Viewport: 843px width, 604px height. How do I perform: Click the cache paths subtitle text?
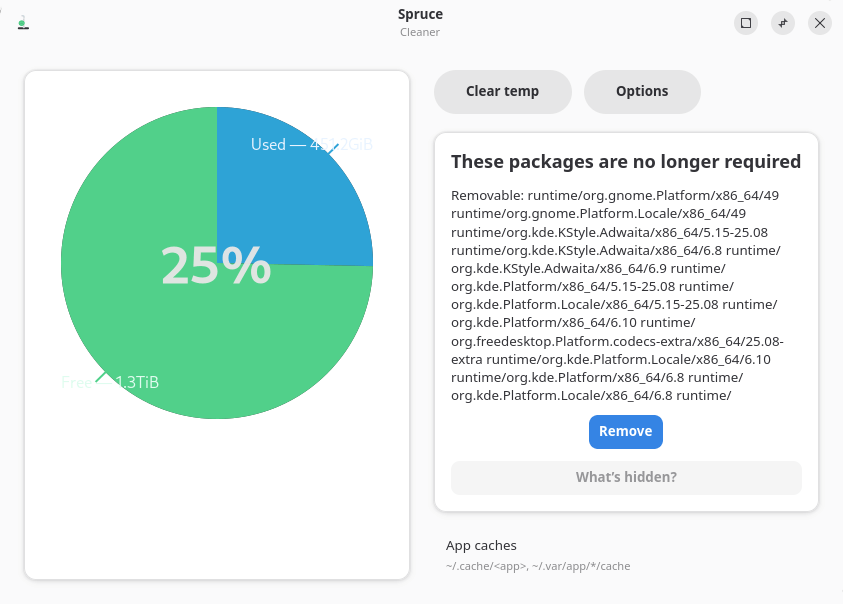pyautogui.click(x=538, y=566)
